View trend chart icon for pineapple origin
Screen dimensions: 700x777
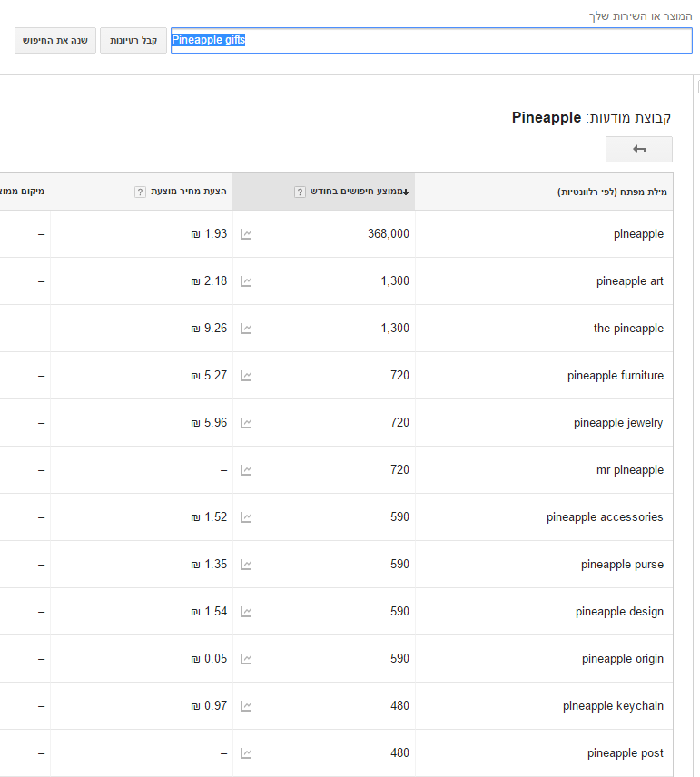(246, 659)
